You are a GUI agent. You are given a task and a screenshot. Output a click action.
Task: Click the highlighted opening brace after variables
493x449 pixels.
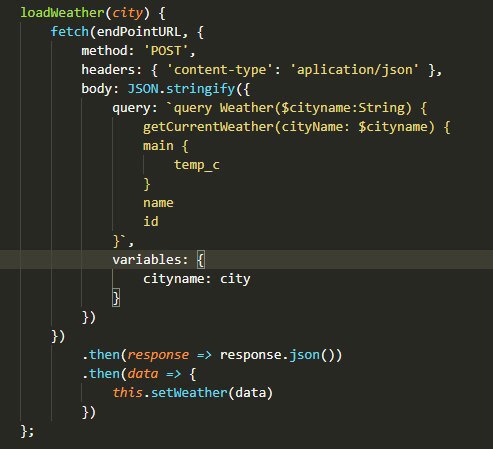coord(200,260)
